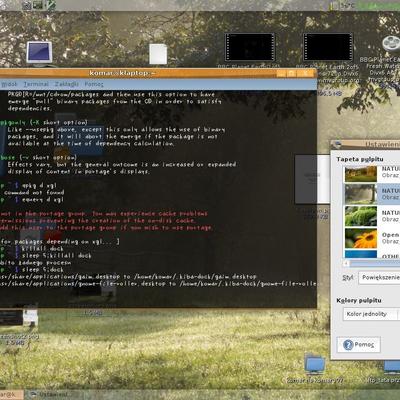Viewport: 400px width, 400px height.
Task: Click the Ustawienia dialog window menu icon
Action: pyautogui.click(x=337, y=144)
